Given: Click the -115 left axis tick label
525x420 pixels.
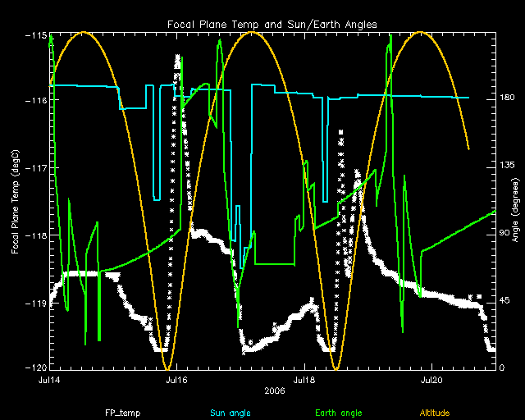Looking at the screenshot, I should [35, 36].
